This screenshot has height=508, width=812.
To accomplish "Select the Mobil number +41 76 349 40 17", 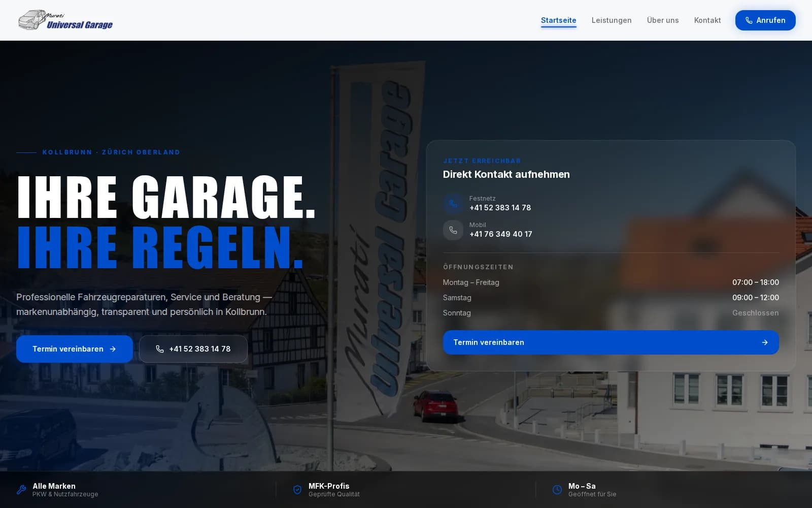I will coord(500,234).
